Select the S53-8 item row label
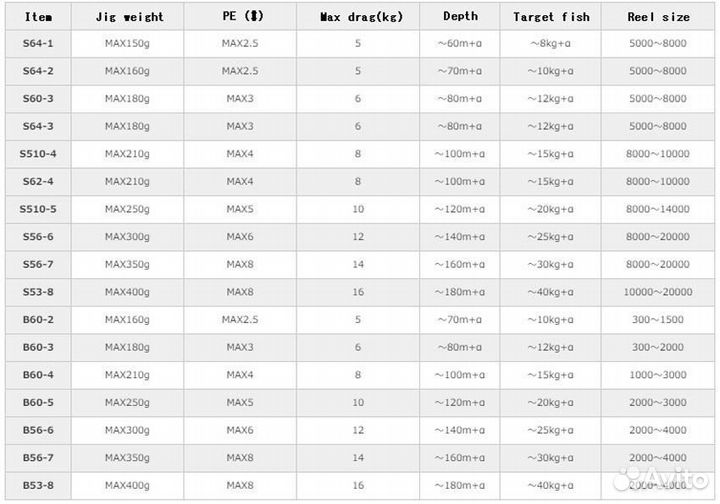 38,291
